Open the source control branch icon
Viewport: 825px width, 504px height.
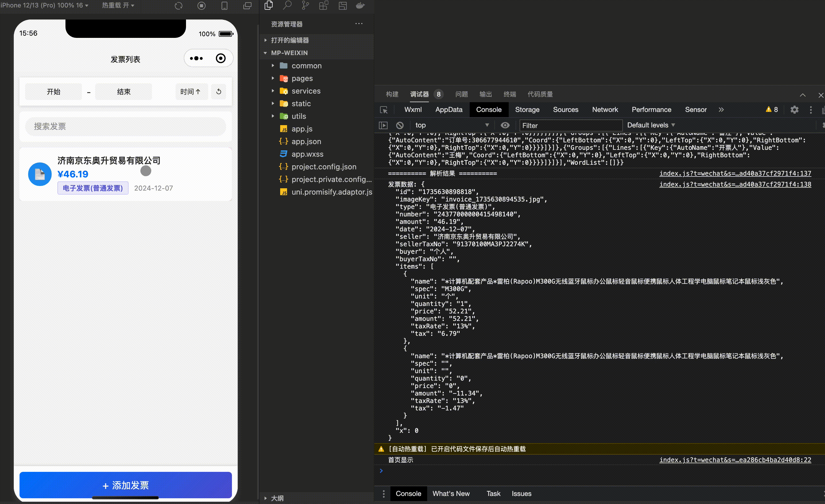[x=305, y=5]
